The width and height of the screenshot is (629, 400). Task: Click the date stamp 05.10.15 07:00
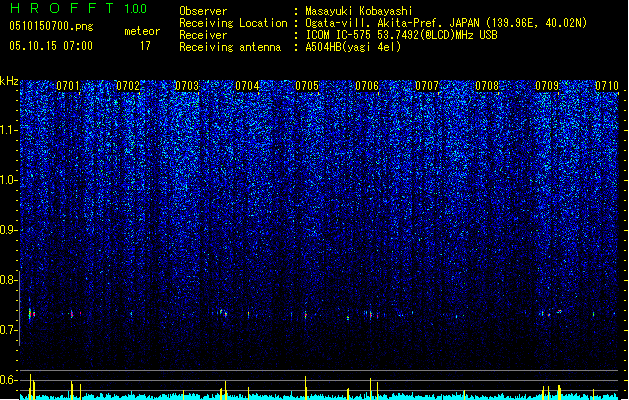(x=51, y=46)
